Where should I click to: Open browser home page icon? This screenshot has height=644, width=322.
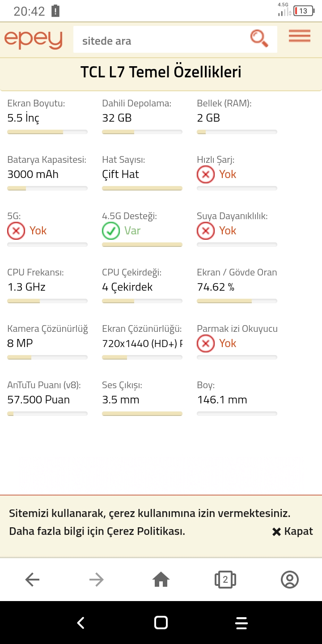pos(161,580)
